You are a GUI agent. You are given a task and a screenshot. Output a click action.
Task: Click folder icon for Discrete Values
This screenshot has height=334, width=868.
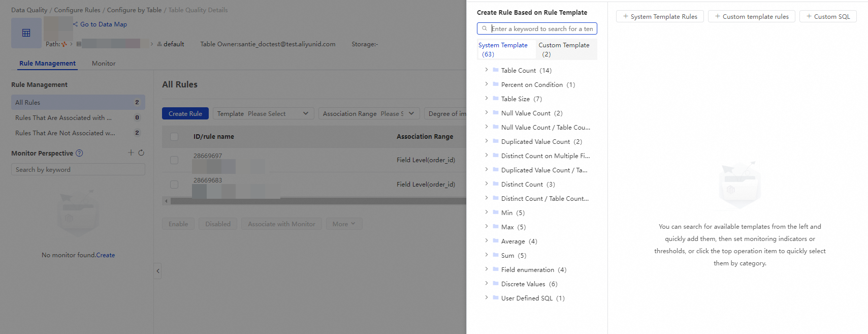pos(495,284)
